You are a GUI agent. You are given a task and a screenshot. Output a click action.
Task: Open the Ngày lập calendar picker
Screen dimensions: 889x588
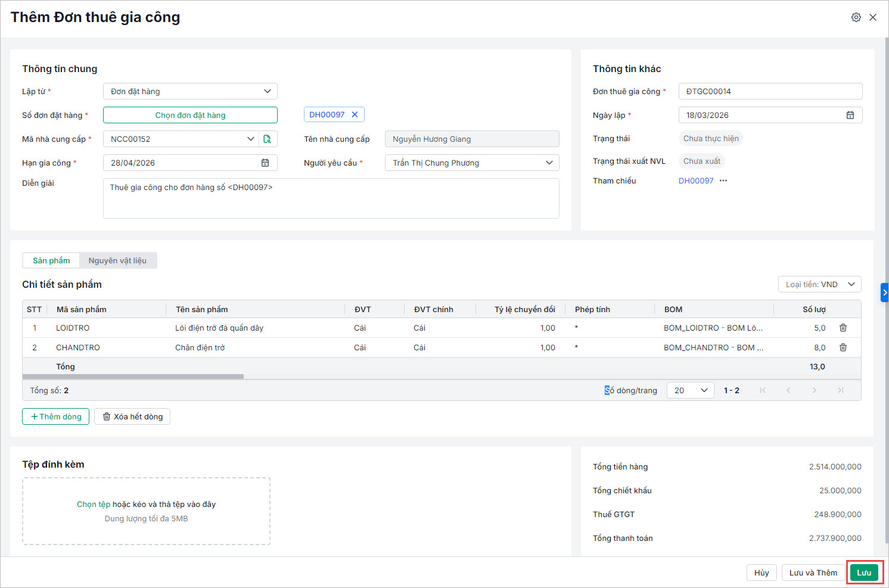(x=850, y=115)
